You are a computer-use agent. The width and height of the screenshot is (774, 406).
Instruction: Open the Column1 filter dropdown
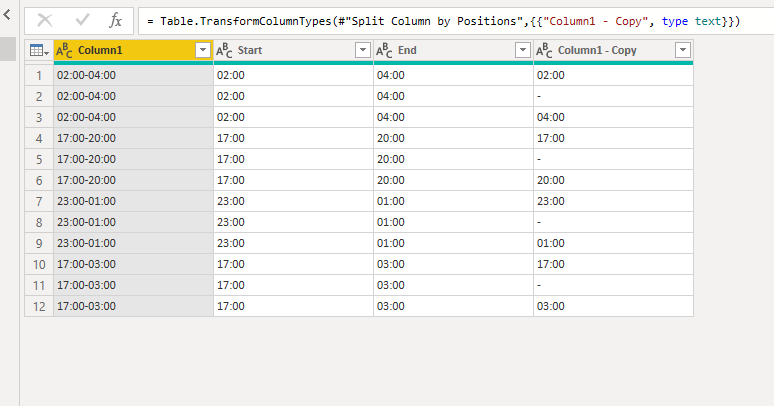pyautogui.click(x=203, y=50)
